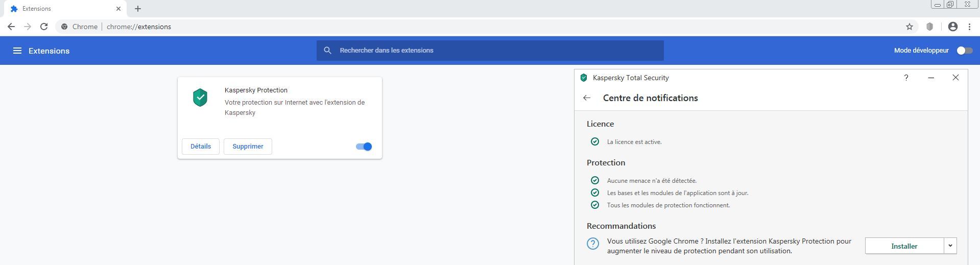Click the 'Centre de notifications' heading

point(650,98)
